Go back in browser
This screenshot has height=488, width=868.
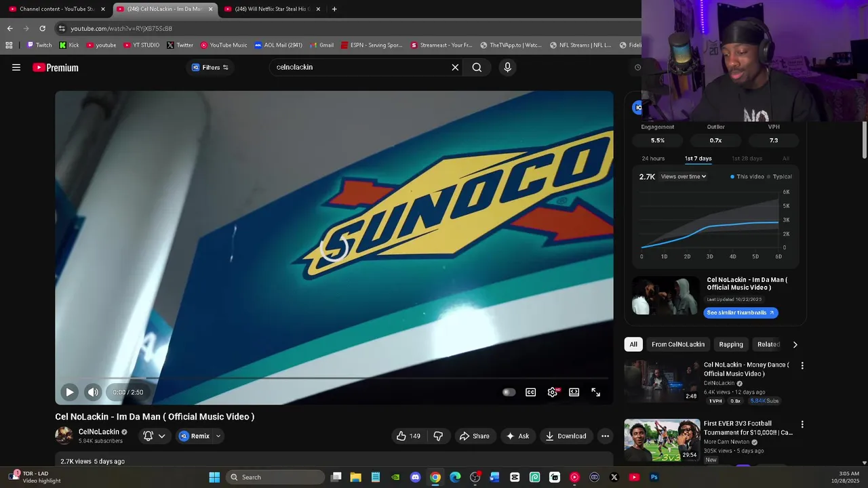pos(9,28)
